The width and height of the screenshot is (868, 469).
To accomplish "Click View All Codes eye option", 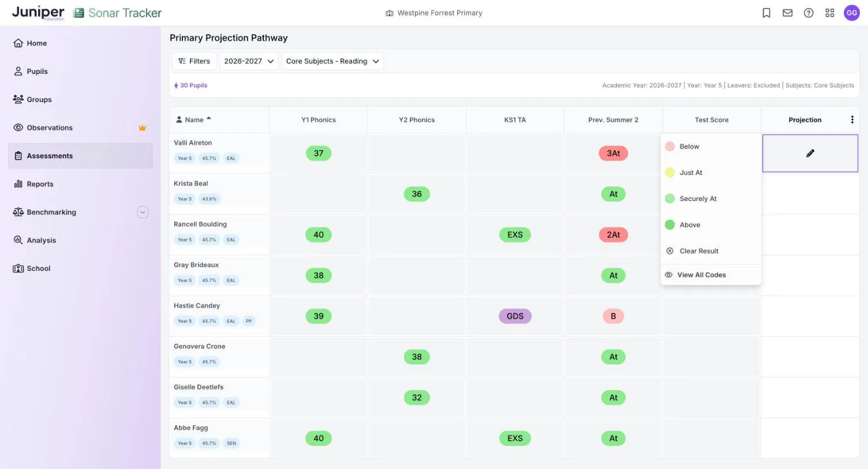I will [711, 275].
